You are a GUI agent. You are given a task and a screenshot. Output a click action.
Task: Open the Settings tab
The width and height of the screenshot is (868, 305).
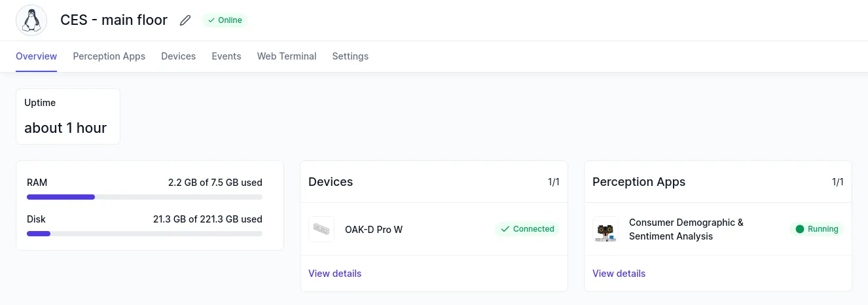[350, 56]
